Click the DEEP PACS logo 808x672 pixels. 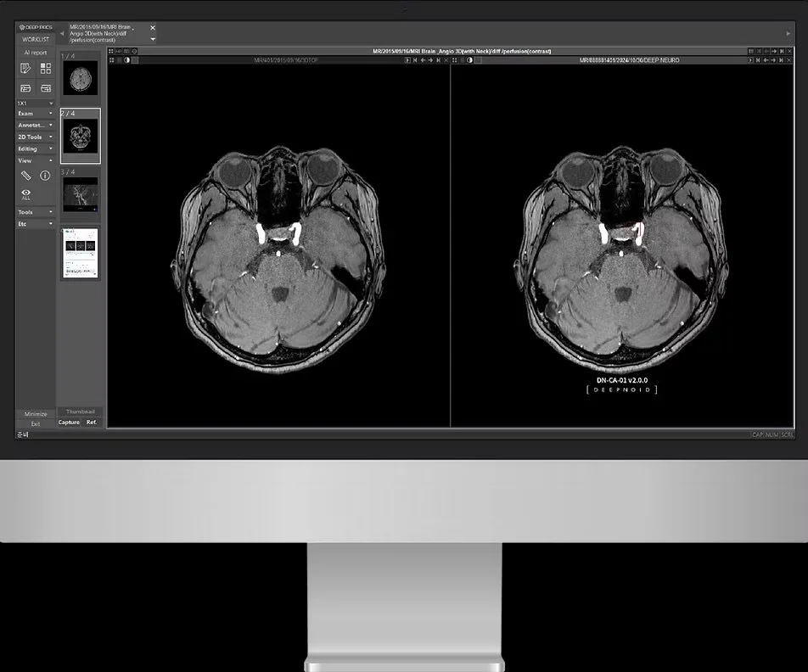(36, 27)
